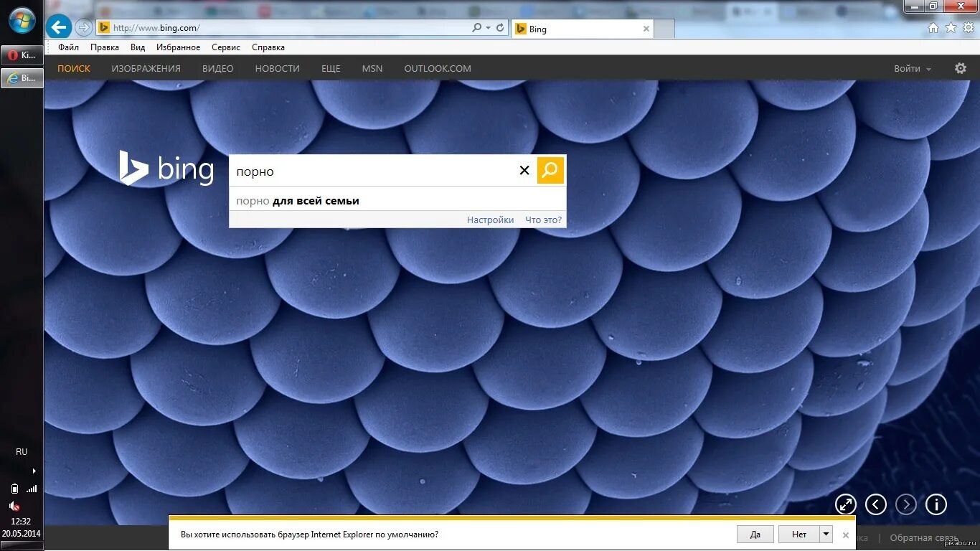Open favorites with the star icon
980x551 pixels.
(x=951, y=28)
